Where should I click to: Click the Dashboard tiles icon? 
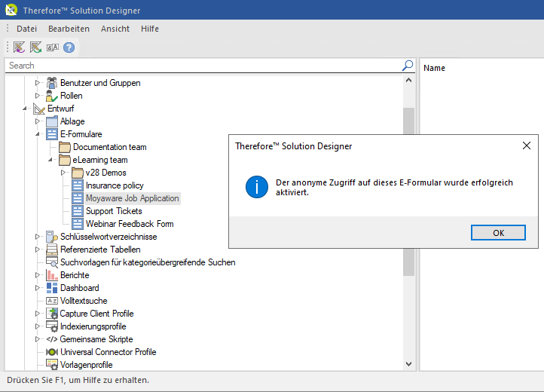(x=52, y=288)
